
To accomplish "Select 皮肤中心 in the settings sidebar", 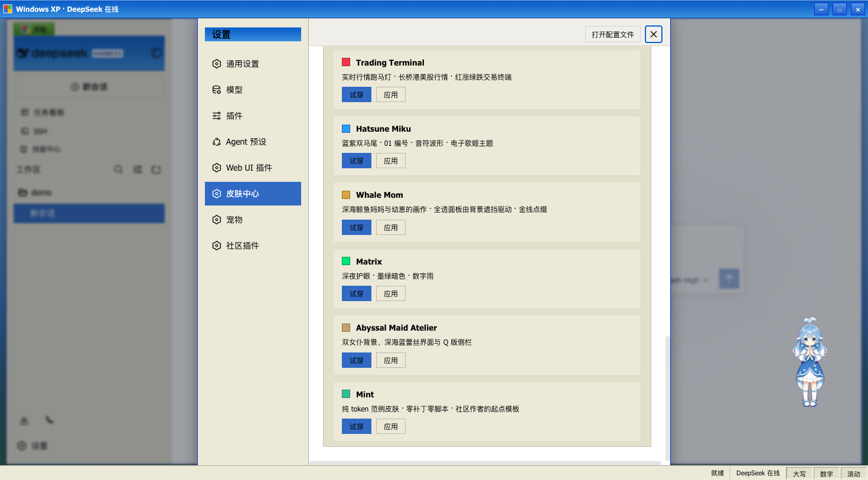I will coord(253,194).
